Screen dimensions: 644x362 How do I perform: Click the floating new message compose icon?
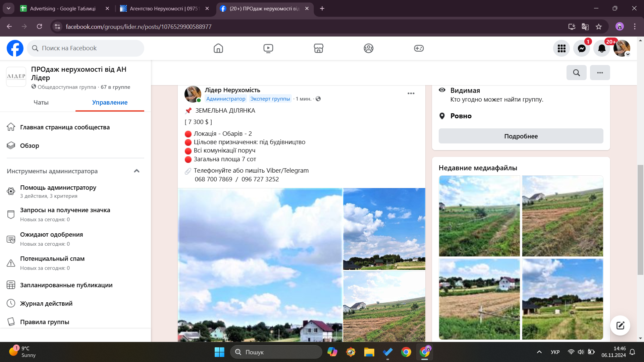coord(620,325)
